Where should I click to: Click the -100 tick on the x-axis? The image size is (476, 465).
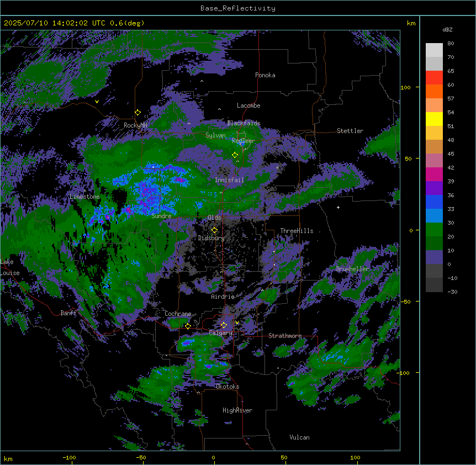coord(69,457)
